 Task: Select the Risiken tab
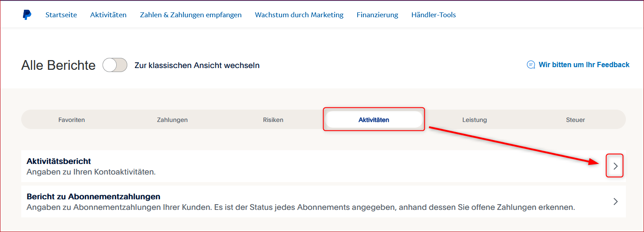273,120
